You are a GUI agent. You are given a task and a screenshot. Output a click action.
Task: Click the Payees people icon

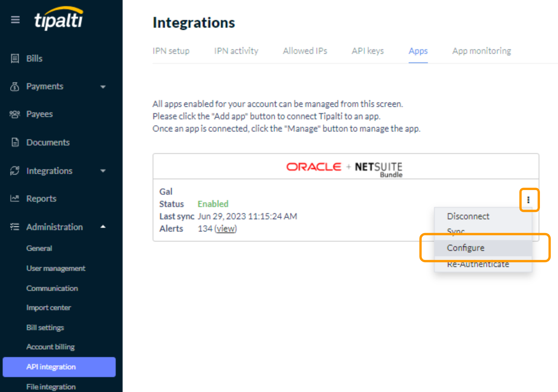15,114
